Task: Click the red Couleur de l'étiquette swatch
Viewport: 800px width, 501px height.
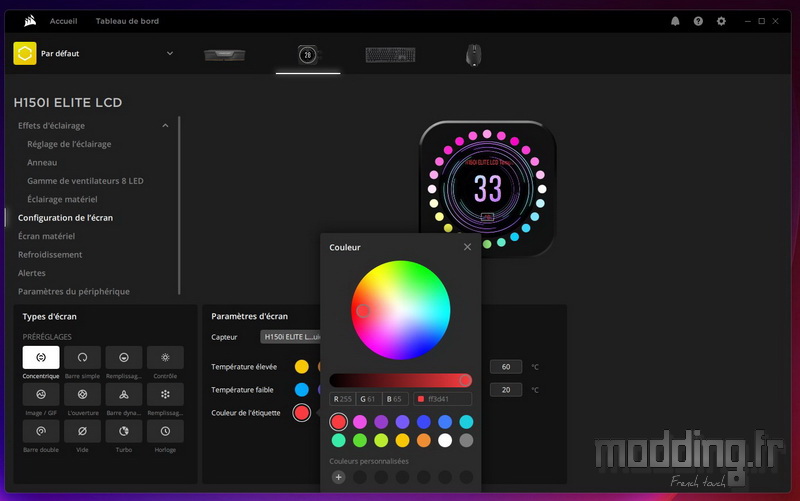Action: pos(302,412)
